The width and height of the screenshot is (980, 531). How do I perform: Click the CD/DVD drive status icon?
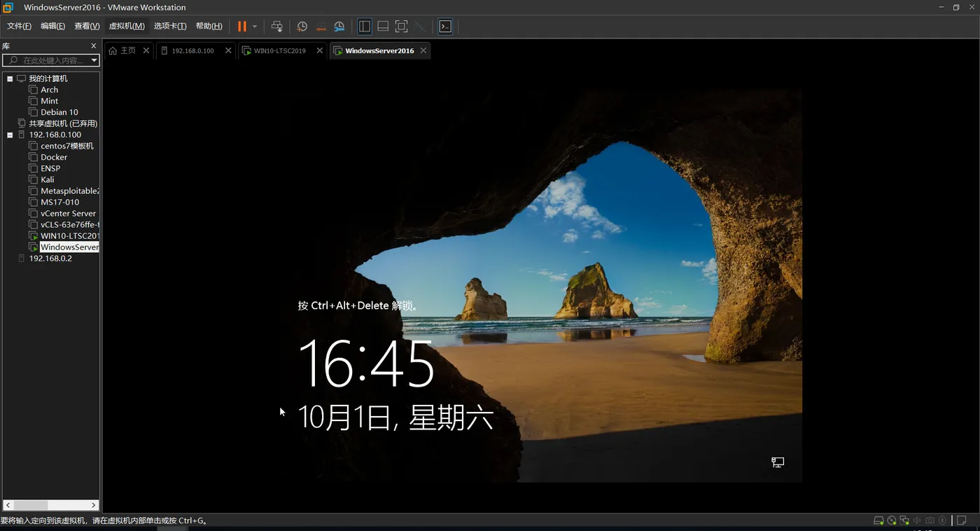pyautogui.click(x=892, y=520)
